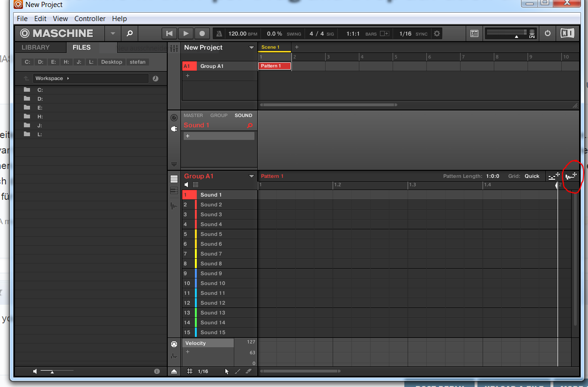This screenshot has width=588, height=387.
Task: Click the Maschine logo in the header
Action: tap(57, 33)
